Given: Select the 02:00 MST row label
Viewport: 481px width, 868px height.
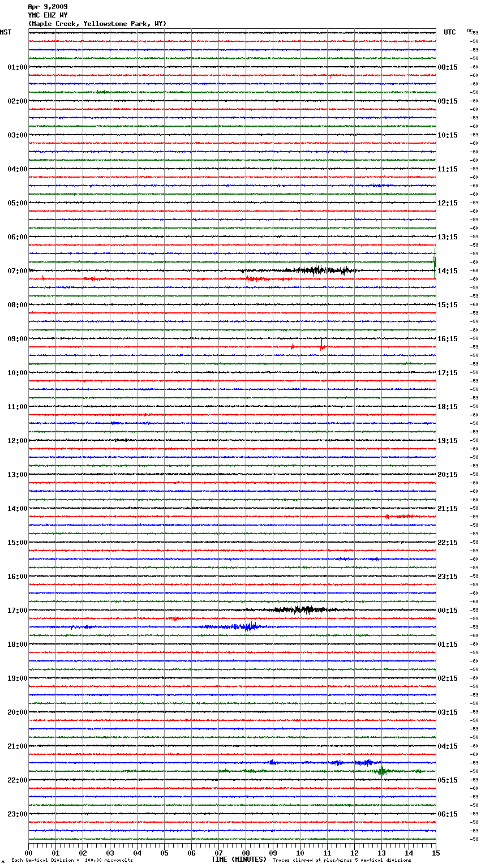Looking at the screenshot, I should pos(18,101).
